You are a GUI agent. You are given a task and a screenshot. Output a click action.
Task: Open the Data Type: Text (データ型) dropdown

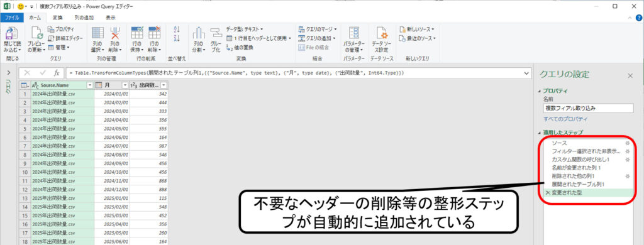pos(245,29)
